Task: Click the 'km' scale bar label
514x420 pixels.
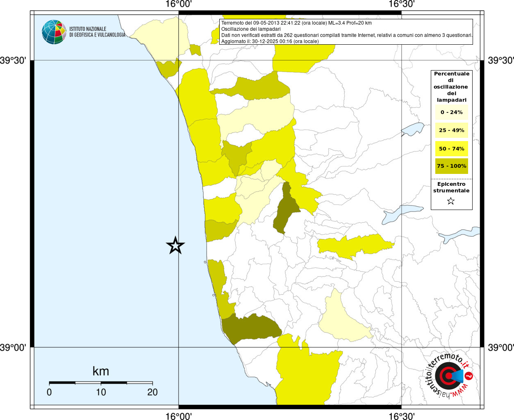Action: coord(101,371)
